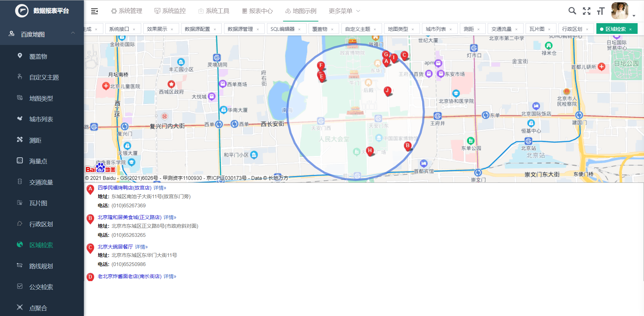Expand the 更多菜单 dropdown
The image size is (644, 316).
click(x=344, y=11)
